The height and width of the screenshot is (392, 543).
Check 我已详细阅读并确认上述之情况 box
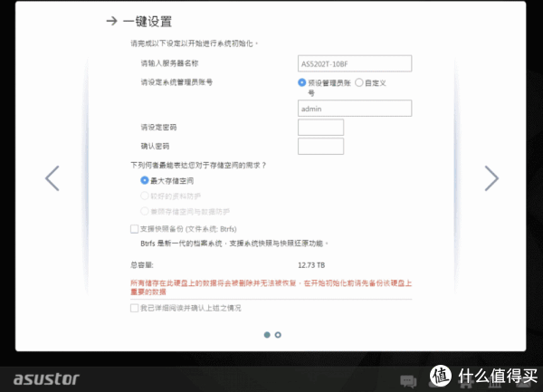134,308
